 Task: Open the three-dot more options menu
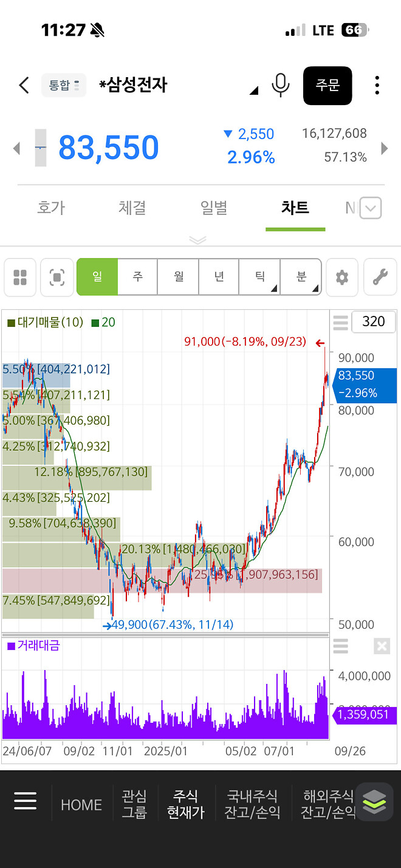(377, 85)
